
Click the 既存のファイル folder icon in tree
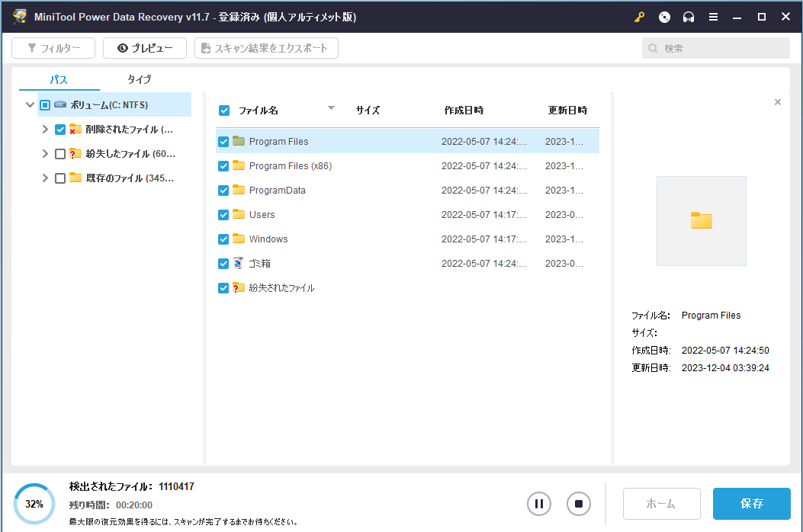point(75,178)
